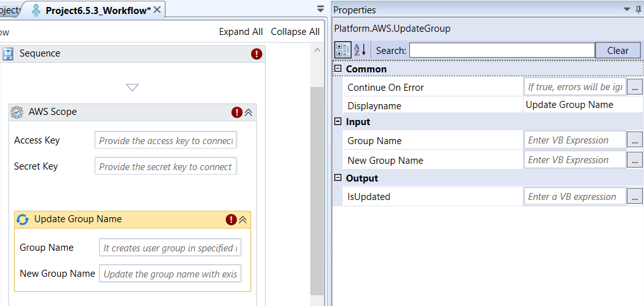Click the designer scroll up arrow
The height and width of the screenshot is (306, 644).
[317, 50]
